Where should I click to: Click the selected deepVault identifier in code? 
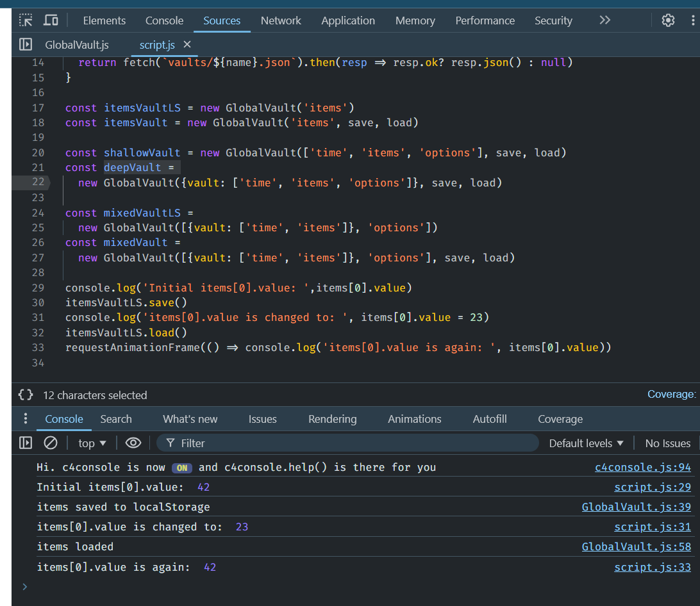point(133,167)
